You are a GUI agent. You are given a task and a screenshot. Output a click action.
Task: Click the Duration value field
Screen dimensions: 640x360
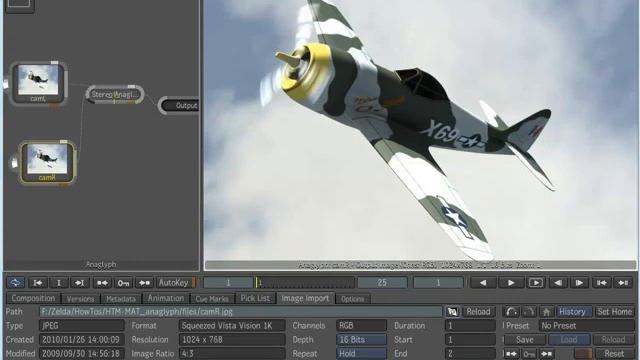(x=470, y=326)
